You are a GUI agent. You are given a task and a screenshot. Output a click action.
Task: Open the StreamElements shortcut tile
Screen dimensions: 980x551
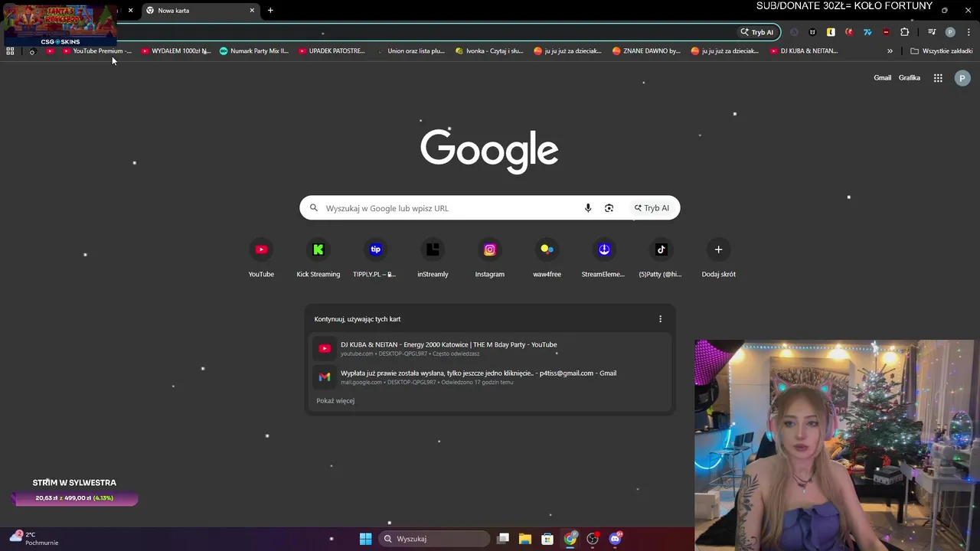(x=604, y=259)
